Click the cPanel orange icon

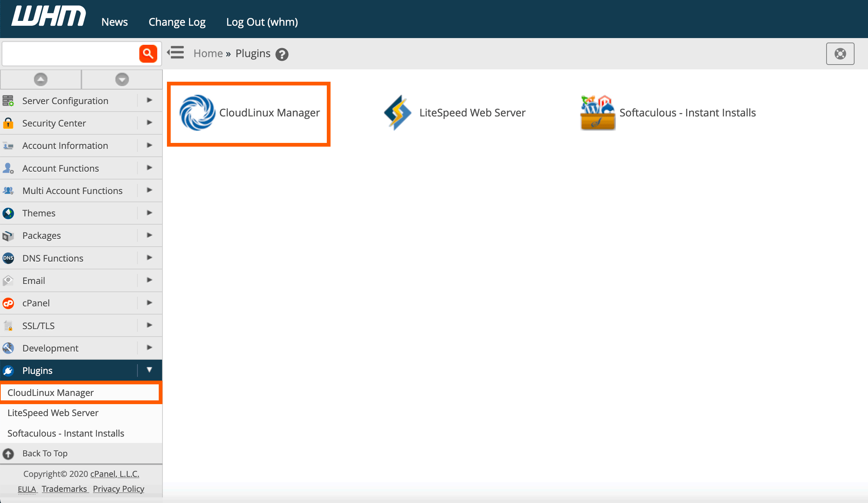pyautogui.click(x=8, y=303)
